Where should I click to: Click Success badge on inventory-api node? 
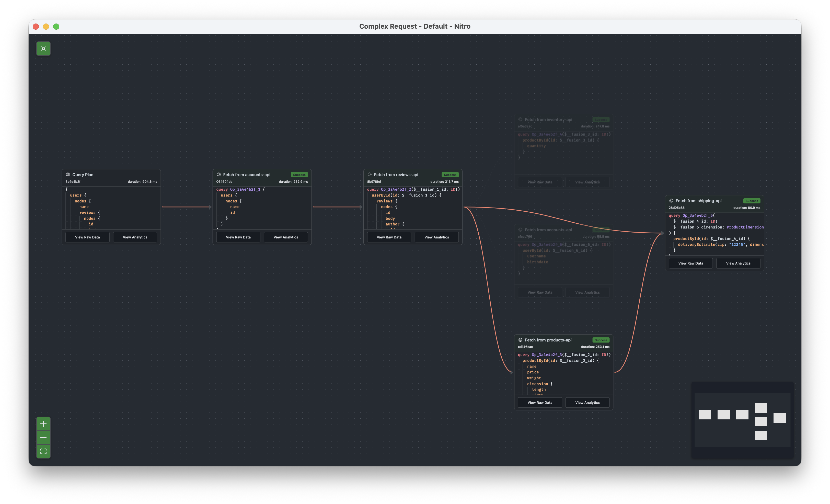(601, 120)
